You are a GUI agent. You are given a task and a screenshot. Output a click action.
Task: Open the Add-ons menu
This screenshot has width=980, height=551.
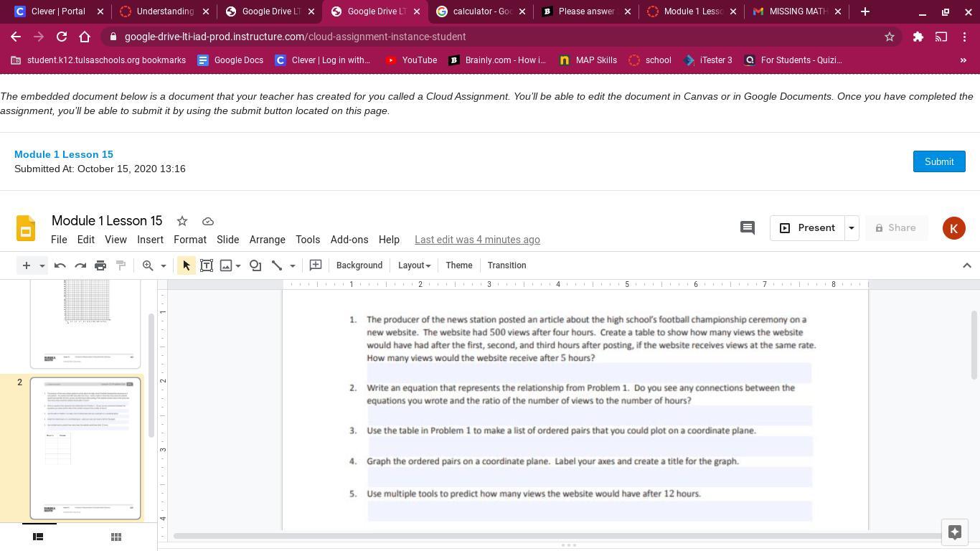click(x=349, y=240)
